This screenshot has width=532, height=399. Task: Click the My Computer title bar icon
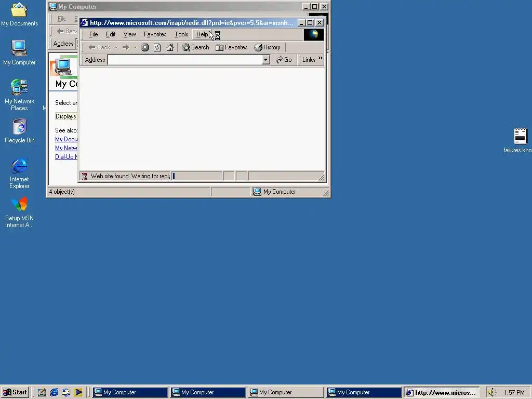point(53,6)
